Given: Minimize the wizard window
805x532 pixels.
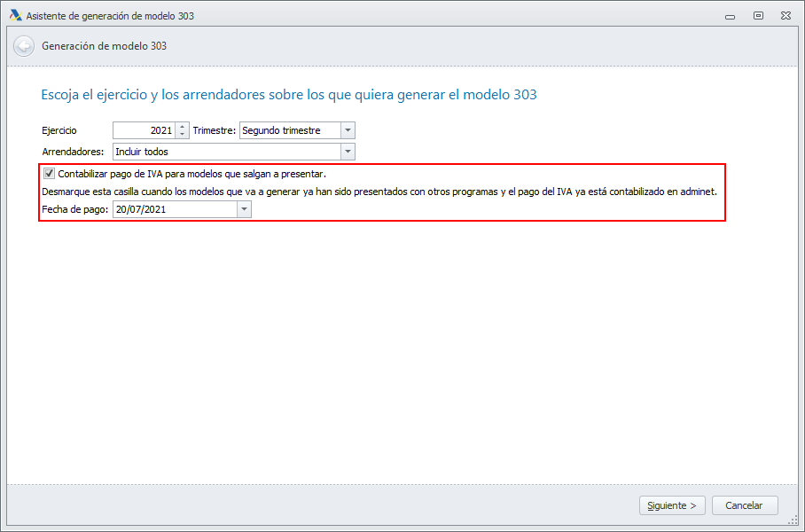Looking at the screenshot, I should (730, 17).
